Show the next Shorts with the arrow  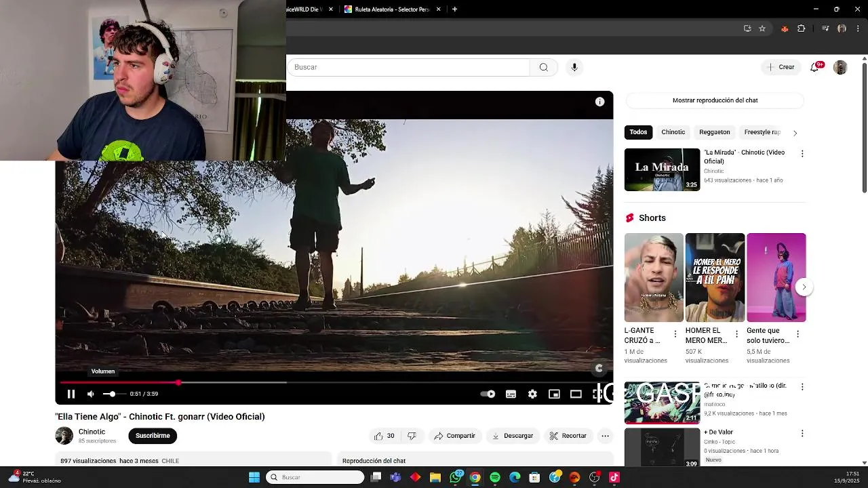click(804, 287)
